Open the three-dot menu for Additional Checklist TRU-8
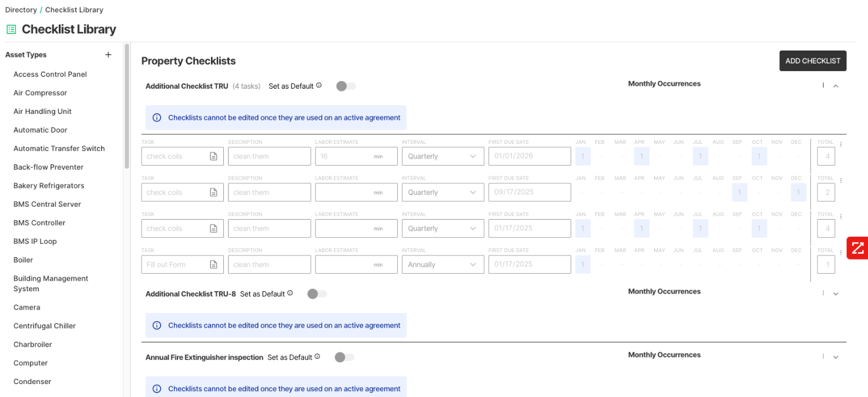Screen dimensions: 868x397 (x=823, y=294)
